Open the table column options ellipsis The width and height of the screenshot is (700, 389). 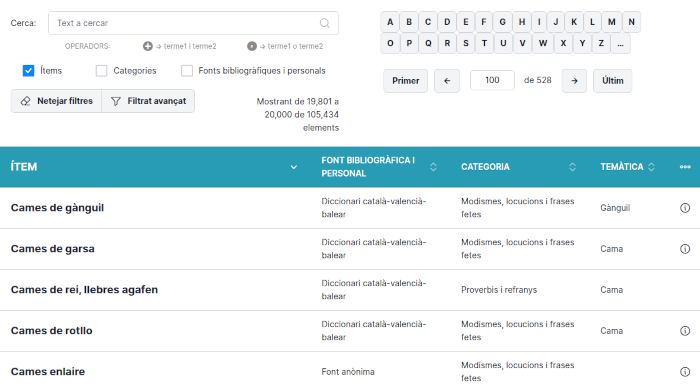pyautogui.click(x=685, y=167)
